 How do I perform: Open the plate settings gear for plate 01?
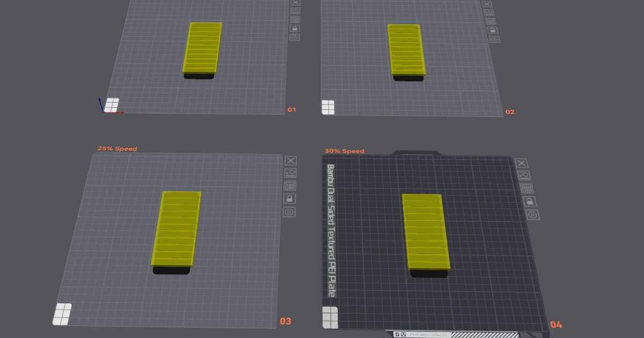click(295, 37)
